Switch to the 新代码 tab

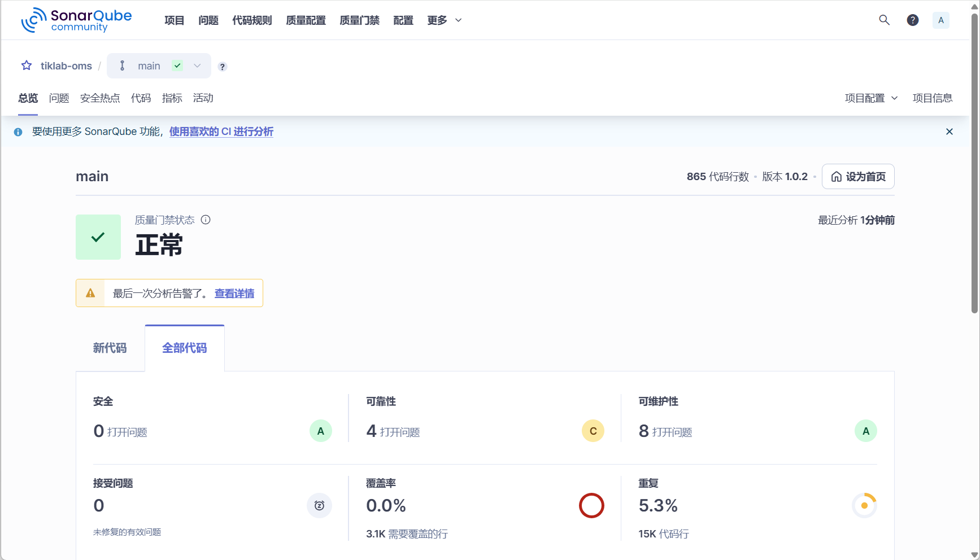[x=110, y=348]
